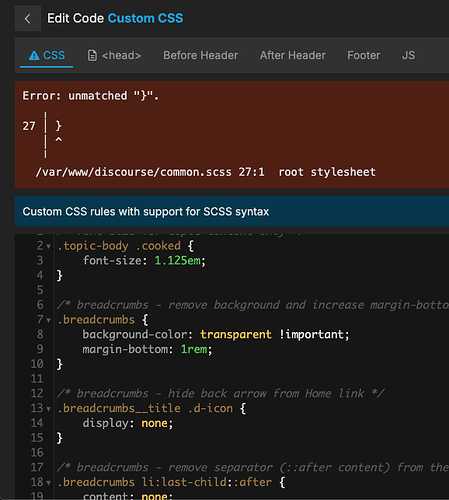This screenshot has height=500, width=449.
Task: Switch to After Header tab
Action: [x=293, y=55]
